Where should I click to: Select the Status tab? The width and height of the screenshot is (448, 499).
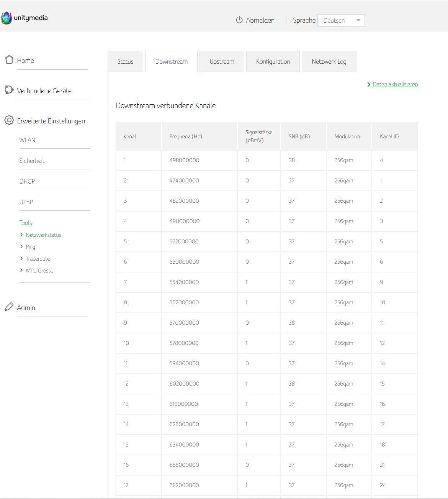click(125, 62)
